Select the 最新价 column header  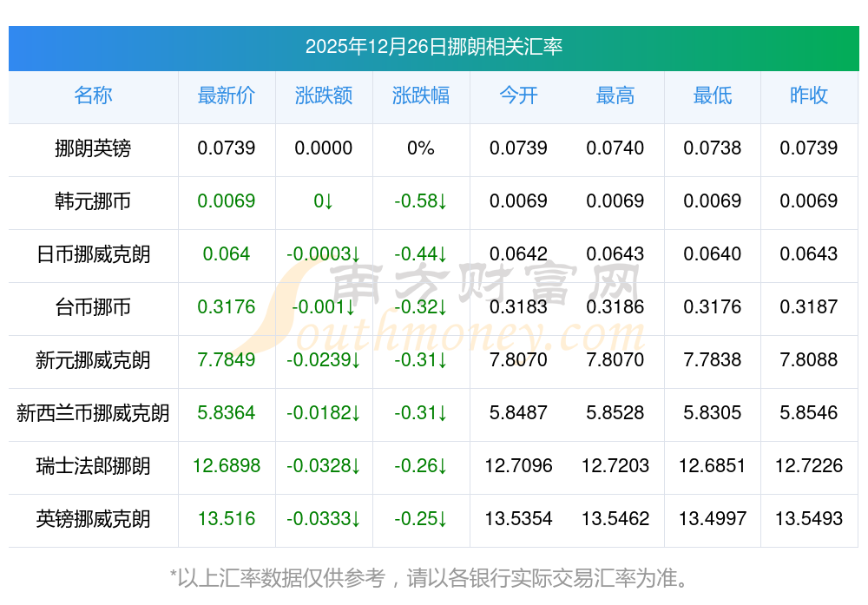tap(227, 95)
